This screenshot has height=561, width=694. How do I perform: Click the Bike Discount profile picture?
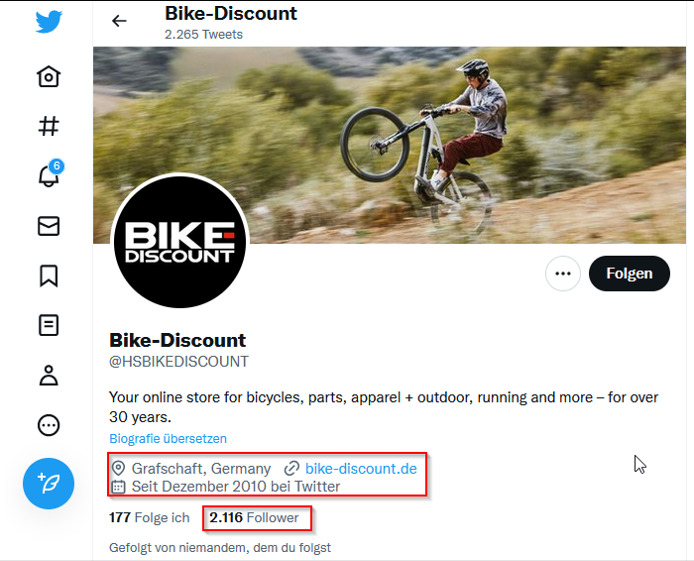[180, 241]
